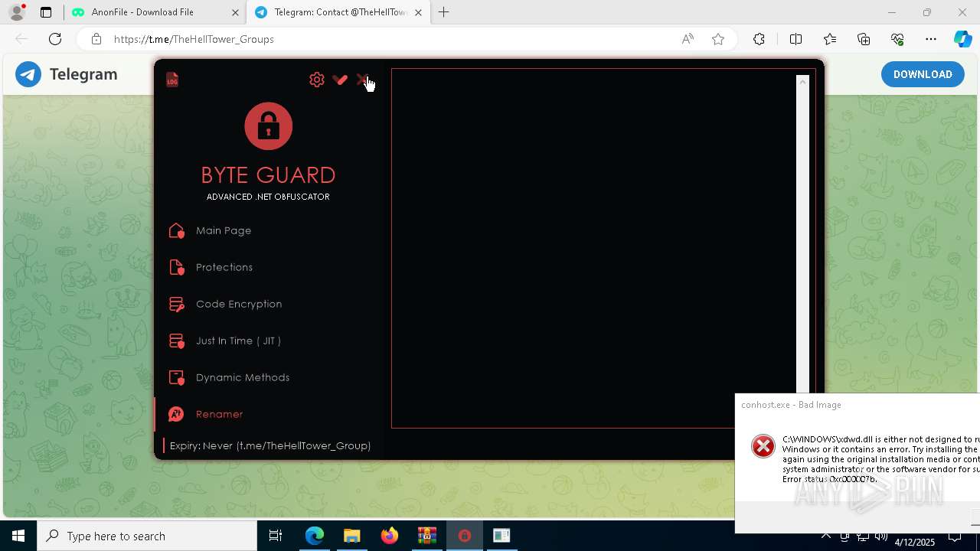Click the scroll-up arrow in Byte Guard panel
This screenshot has width=980, height=551.
[802, 81]
